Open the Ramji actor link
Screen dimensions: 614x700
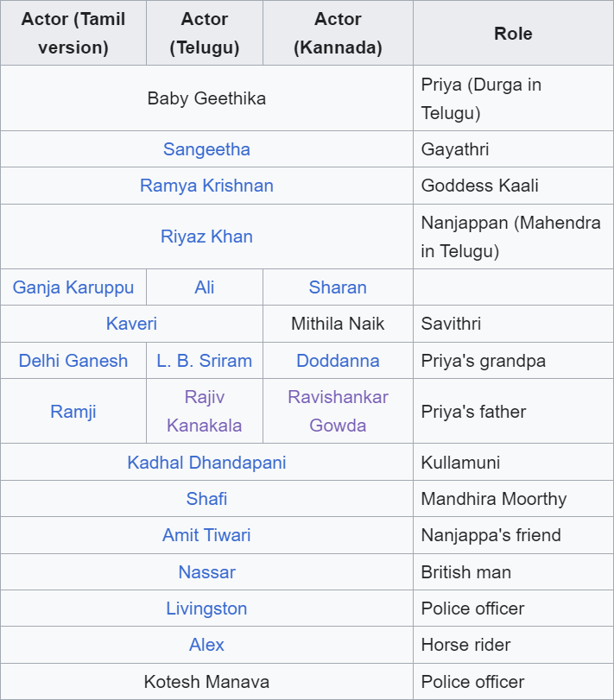click(73, 412)
